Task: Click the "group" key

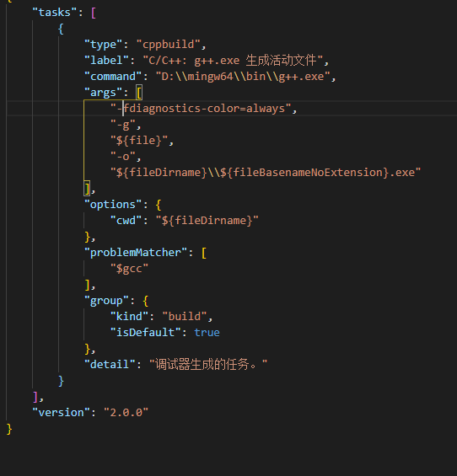Action: pyautogui.click(x=106, y=301)
